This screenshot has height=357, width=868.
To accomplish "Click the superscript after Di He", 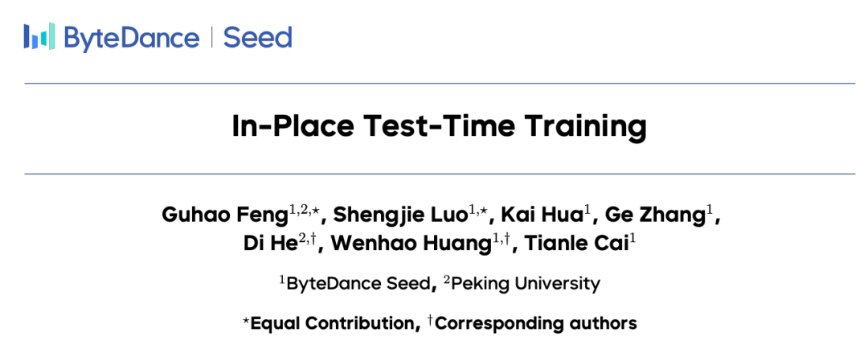I will coord(308,240).
